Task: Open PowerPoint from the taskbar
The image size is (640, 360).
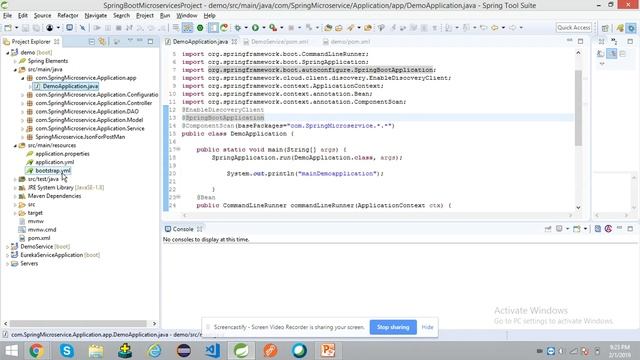Action: (x=328, y=351)
